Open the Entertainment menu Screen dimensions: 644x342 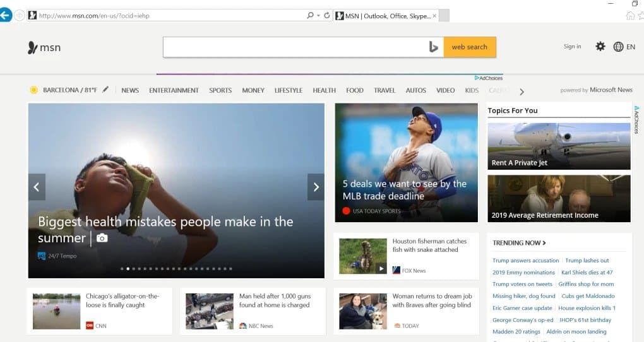tap(174, 90)
